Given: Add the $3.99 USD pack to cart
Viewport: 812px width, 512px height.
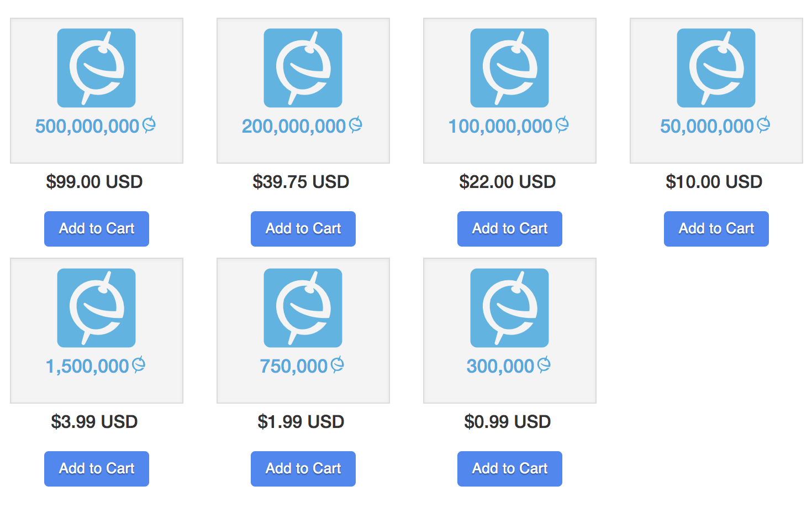Looking at the screenshot, I should 97,469.
